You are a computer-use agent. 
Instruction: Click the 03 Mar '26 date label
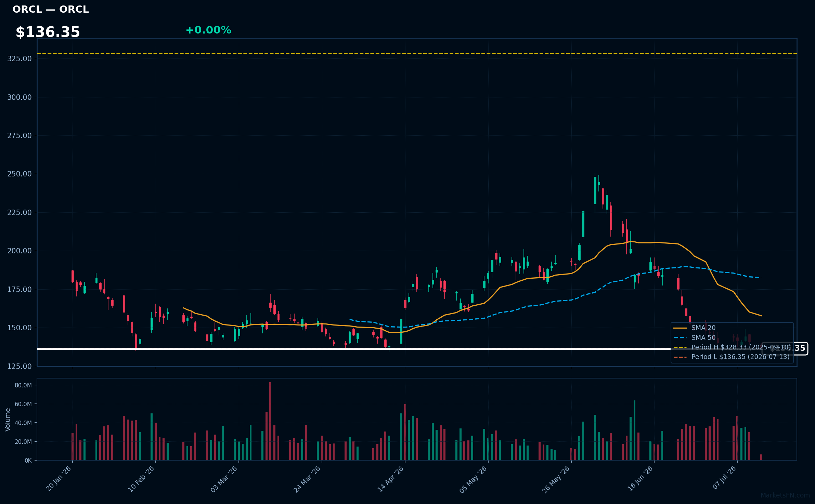(x=224, y=479)
